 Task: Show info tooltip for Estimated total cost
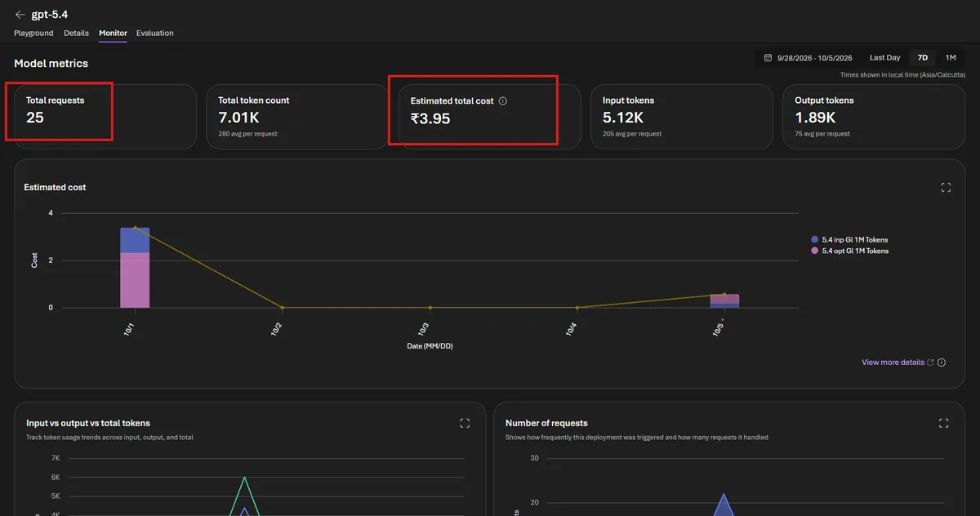[503, 101]
